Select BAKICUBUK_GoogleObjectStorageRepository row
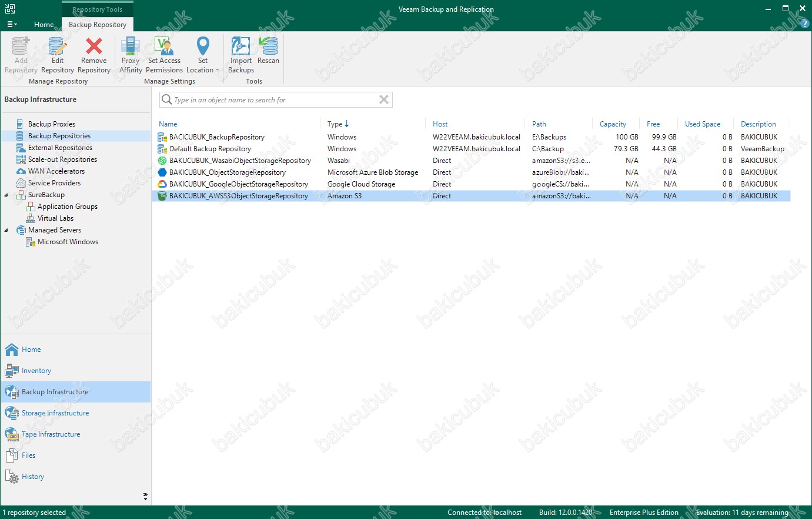The image size is (812, 519). (471, 184)
